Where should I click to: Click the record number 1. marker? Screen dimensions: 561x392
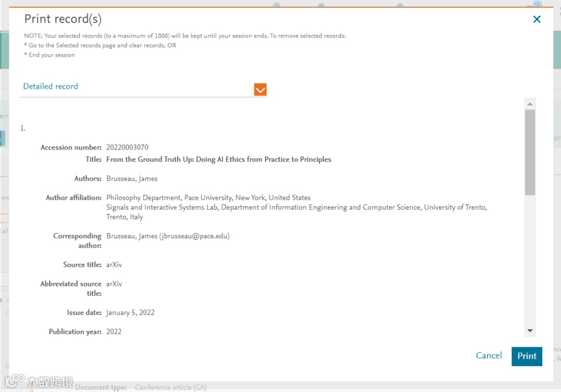click(23, 128)
